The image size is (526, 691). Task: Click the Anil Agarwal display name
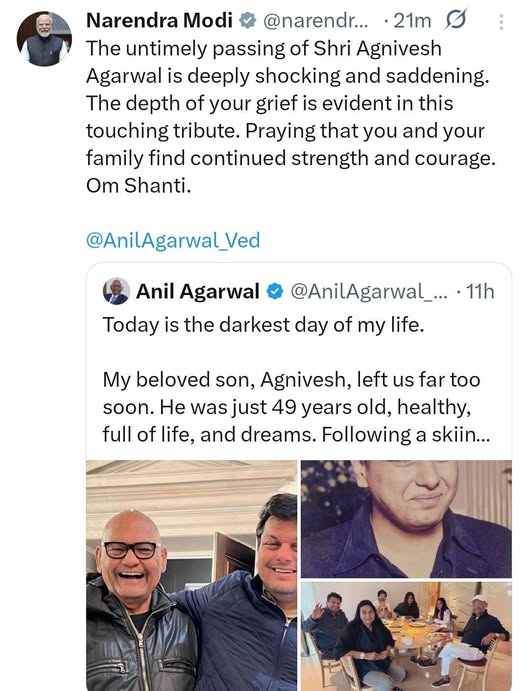[198, 291]
